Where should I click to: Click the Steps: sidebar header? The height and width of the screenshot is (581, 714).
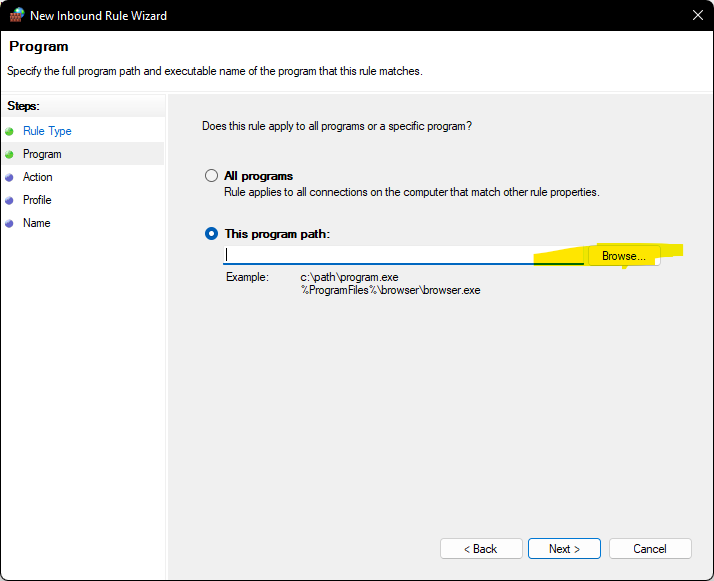coord(24,106)
